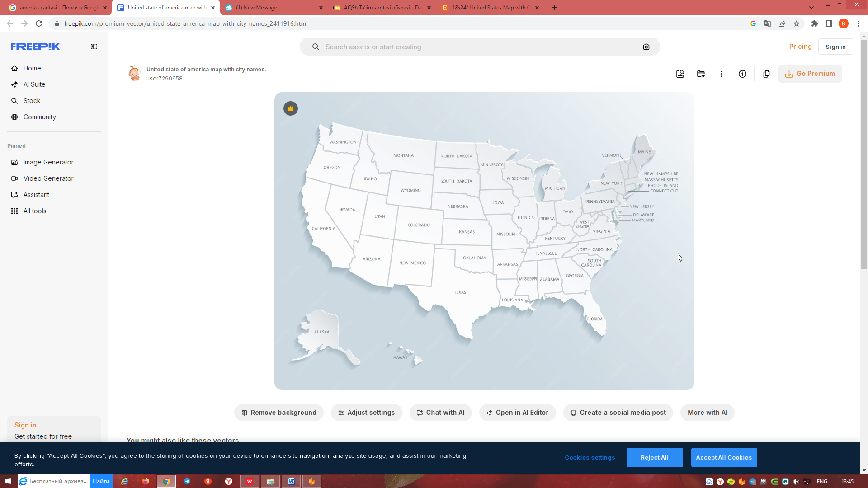868x488 pixels.
Task: Collapse the Freepik sidebar panel icon
Action: 94,47
